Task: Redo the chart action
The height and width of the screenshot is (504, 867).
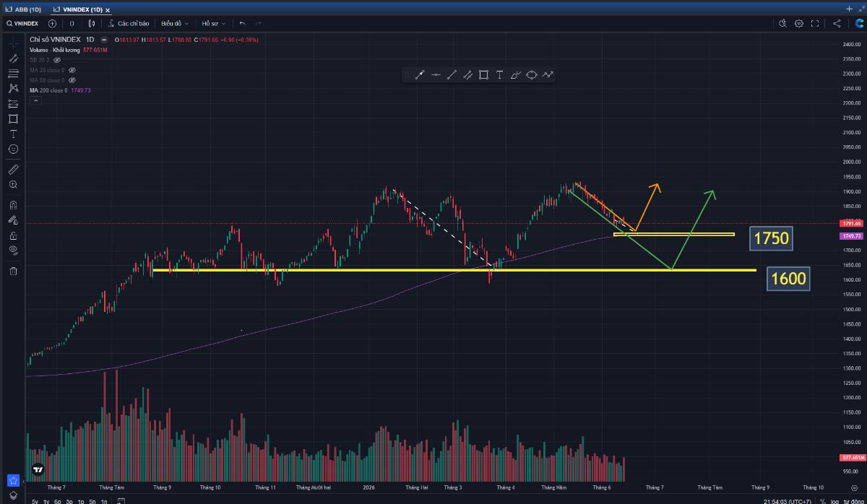Action: 259,23
